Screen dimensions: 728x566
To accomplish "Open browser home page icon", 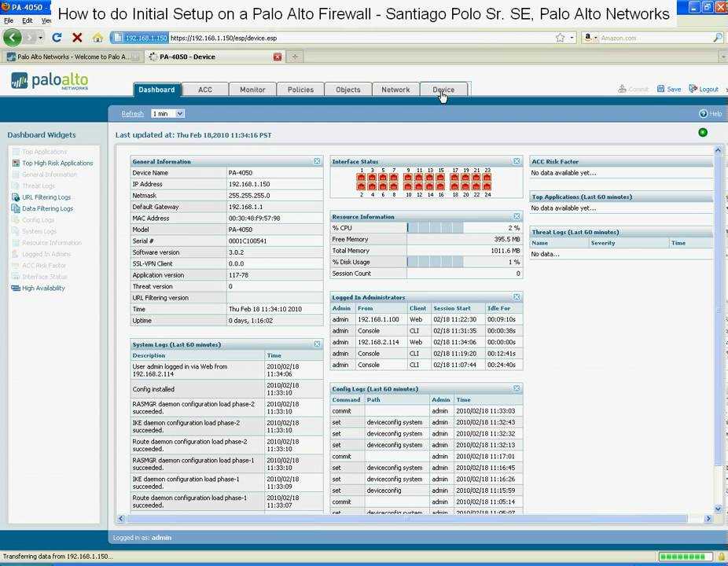I will click(x=97, y=38).
